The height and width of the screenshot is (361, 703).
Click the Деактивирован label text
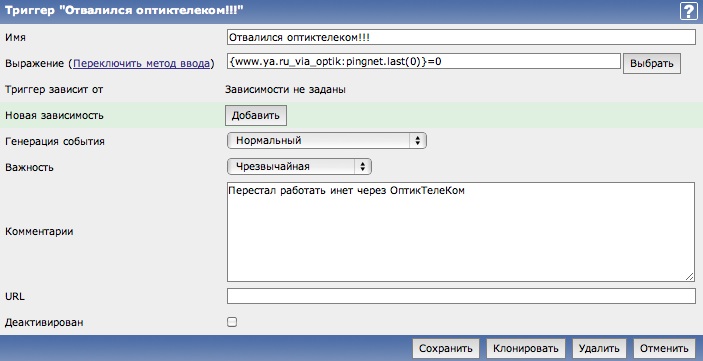44,322
